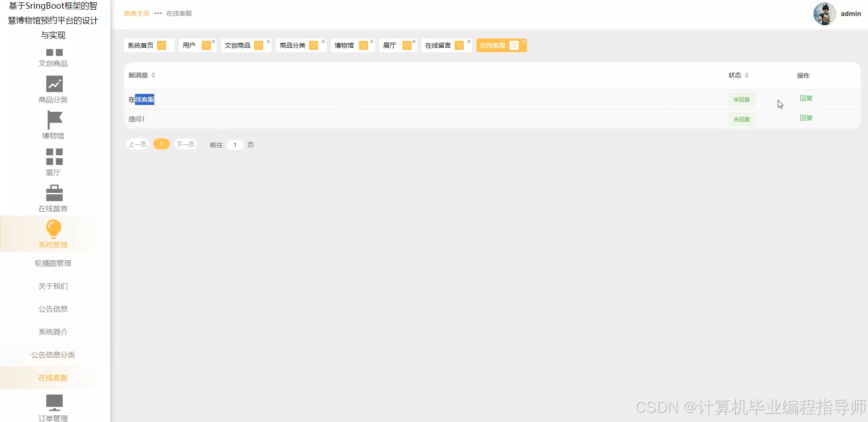Click the 在线客服 message cell
Screen dimensions: 868x422
click(141, 99)
